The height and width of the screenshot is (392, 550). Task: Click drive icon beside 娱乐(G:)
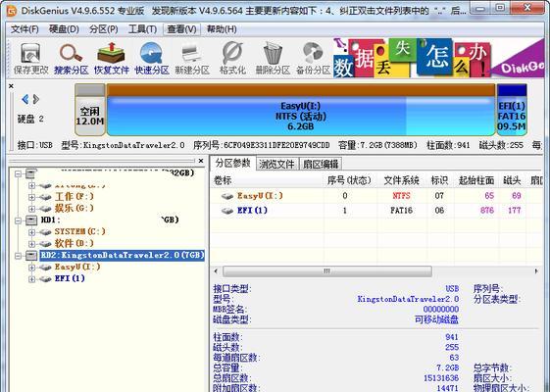(45, 209)
